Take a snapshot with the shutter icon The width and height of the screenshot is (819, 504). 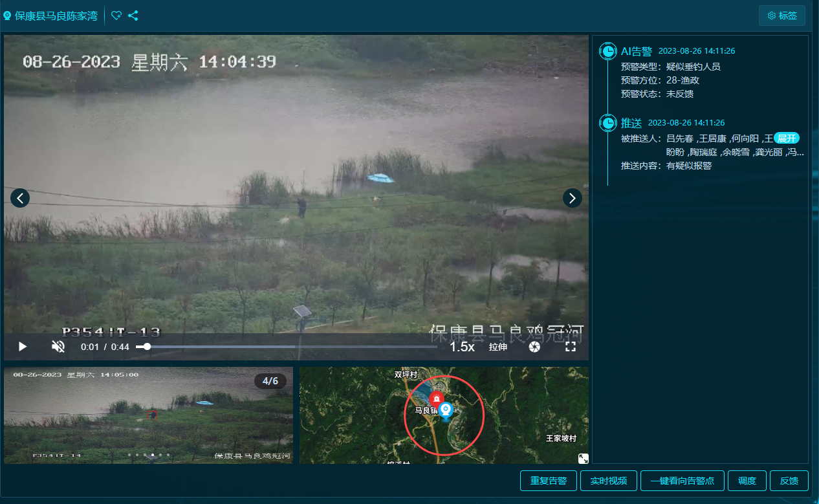pyautogui.click(x=534, y=347)
